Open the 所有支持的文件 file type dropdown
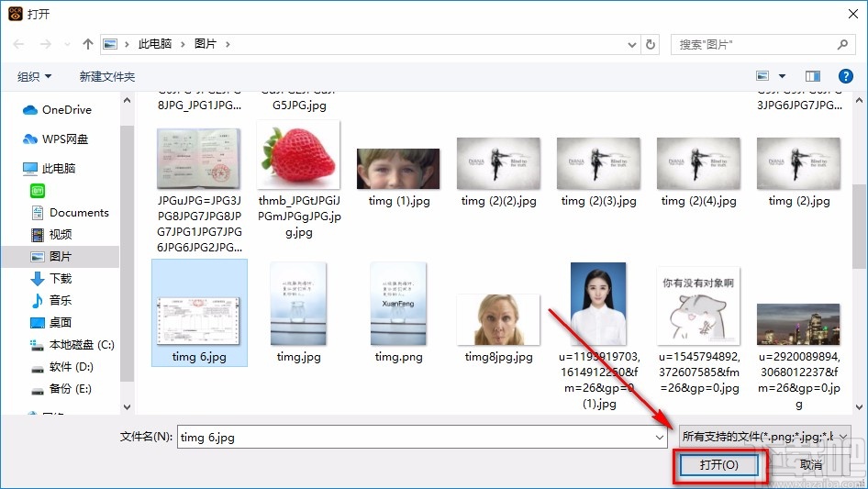Screen dimensions: 868x489 click(x=765, y=437)
